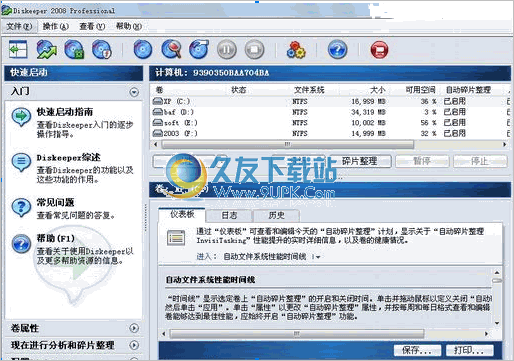Viewport: 514px width, 361px height.
Task: Click the 打印... button
Action: pos(469,350)
